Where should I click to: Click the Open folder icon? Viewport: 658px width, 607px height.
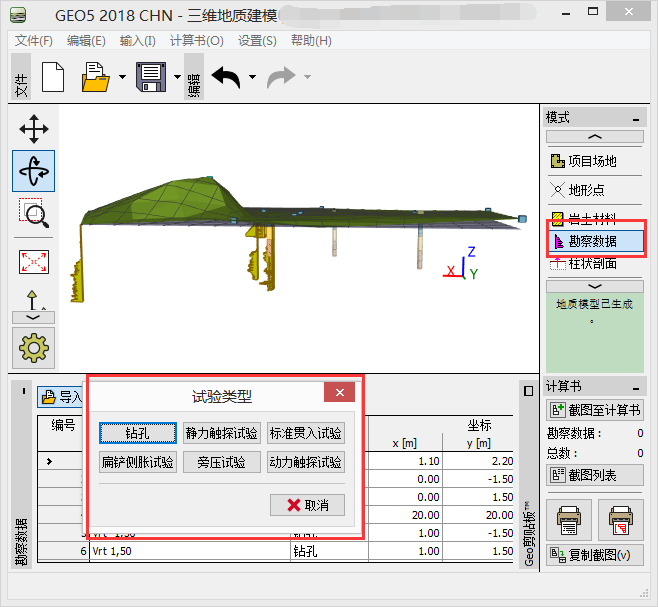tap(95, 77)
